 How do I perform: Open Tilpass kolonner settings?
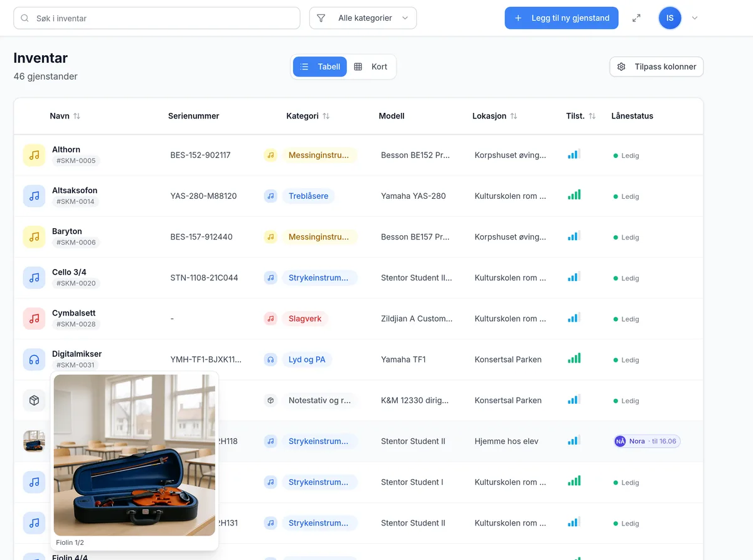(656, 66)
